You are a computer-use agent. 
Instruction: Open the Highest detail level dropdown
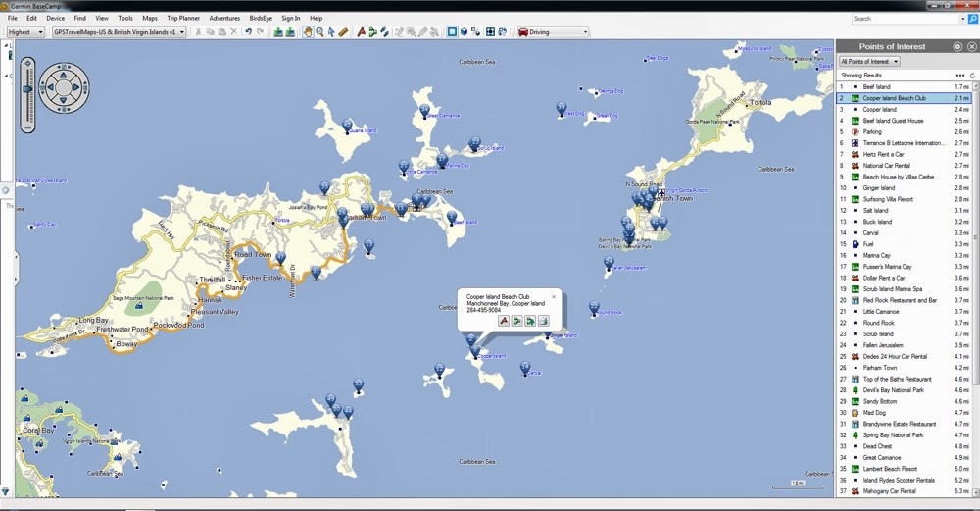pos(25,32)
